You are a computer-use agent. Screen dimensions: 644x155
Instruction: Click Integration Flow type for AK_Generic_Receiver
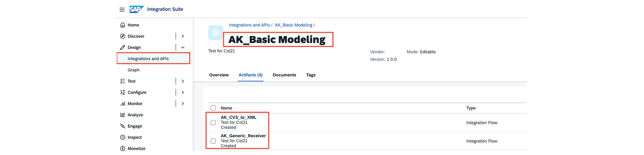click(x=482, y=141)
